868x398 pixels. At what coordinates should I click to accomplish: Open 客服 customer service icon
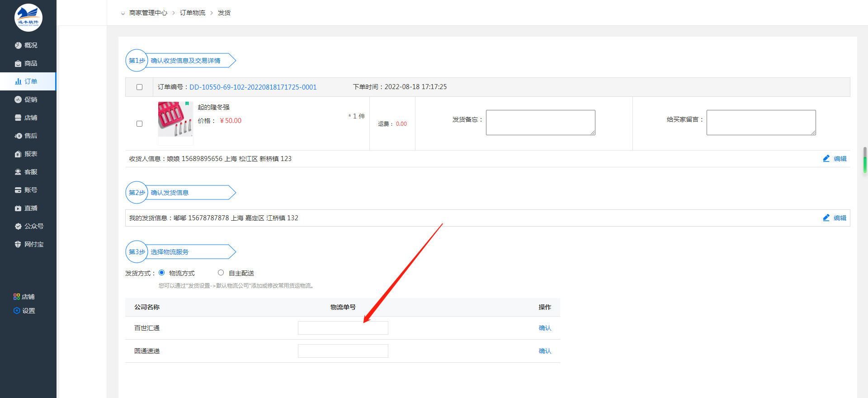click(18, 172)
